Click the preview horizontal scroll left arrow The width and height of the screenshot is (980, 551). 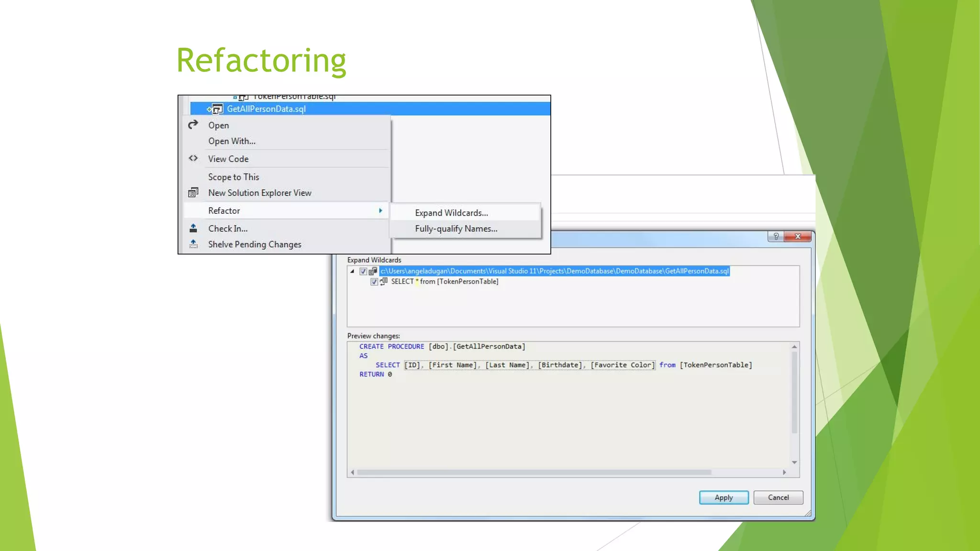coord(352,472)
